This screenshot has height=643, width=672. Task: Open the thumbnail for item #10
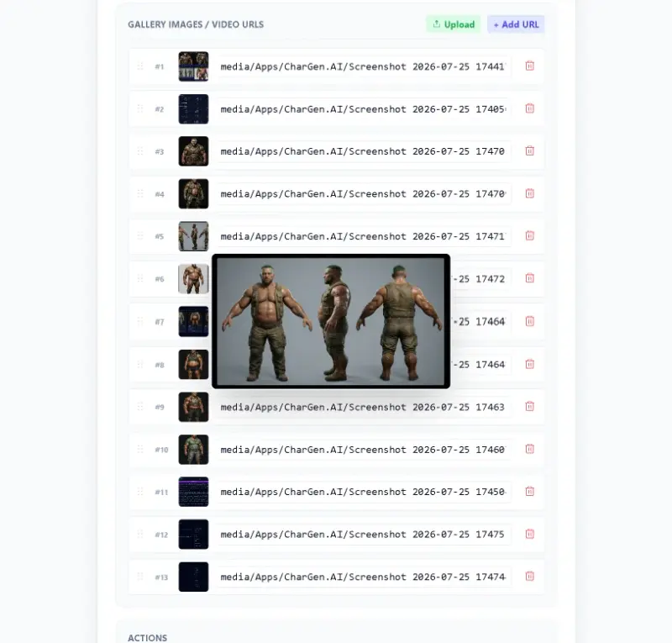click(193, 449)
